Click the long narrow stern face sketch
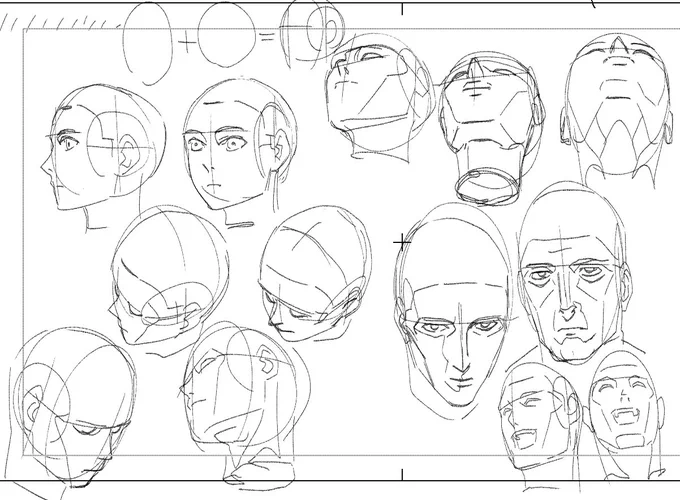Viewport: 680px width, 500px height. click(453, 310)
